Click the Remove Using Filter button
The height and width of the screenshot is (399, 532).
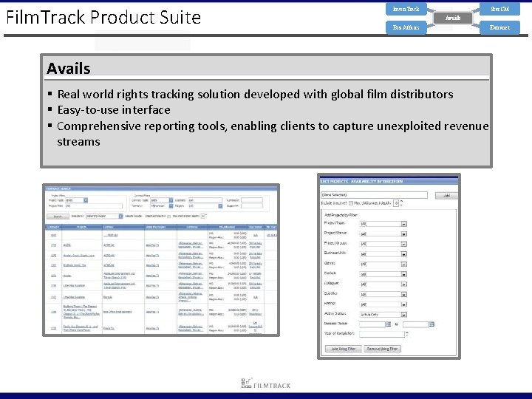pyautogui.click(x=382, y=349)
